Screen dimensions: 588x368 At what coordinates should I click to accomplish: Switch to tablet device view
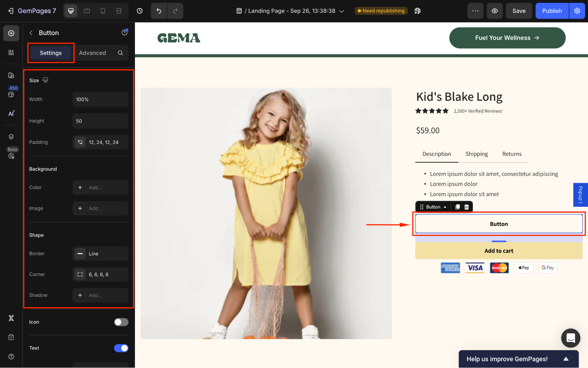click(87, 11)
